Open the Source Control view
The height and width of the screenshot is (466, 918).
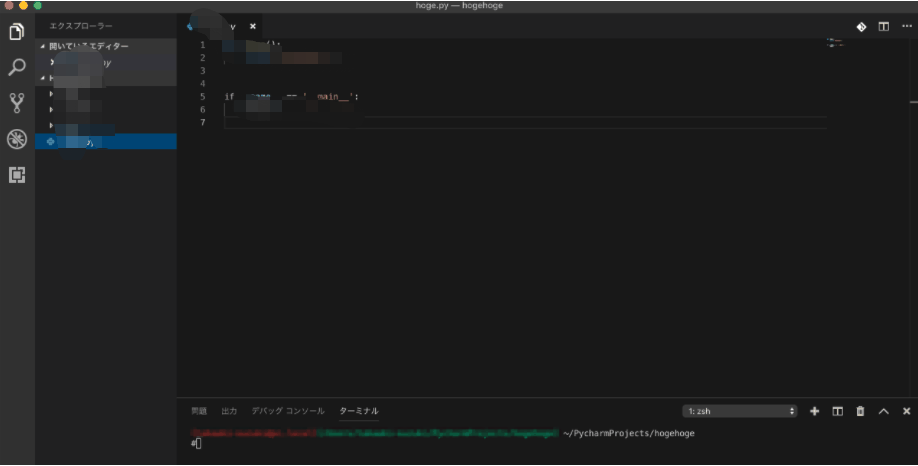pyautogui.click(x=16, y=103)
